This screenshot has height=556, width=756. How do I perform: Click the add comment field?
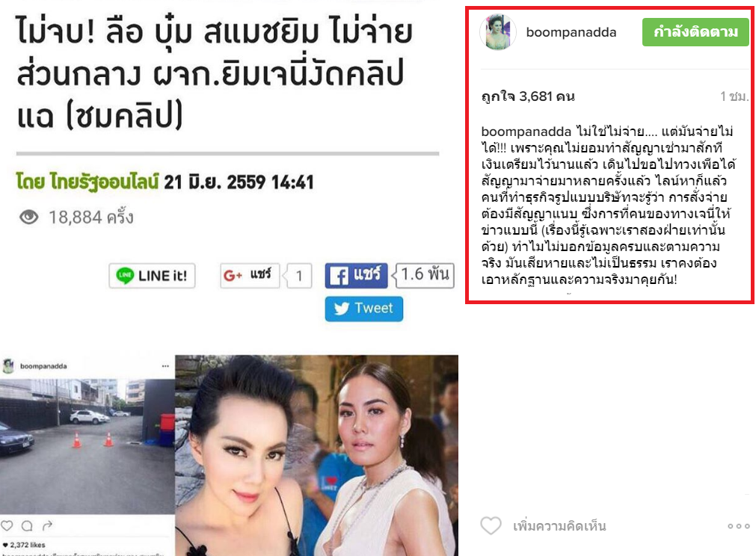559,526
